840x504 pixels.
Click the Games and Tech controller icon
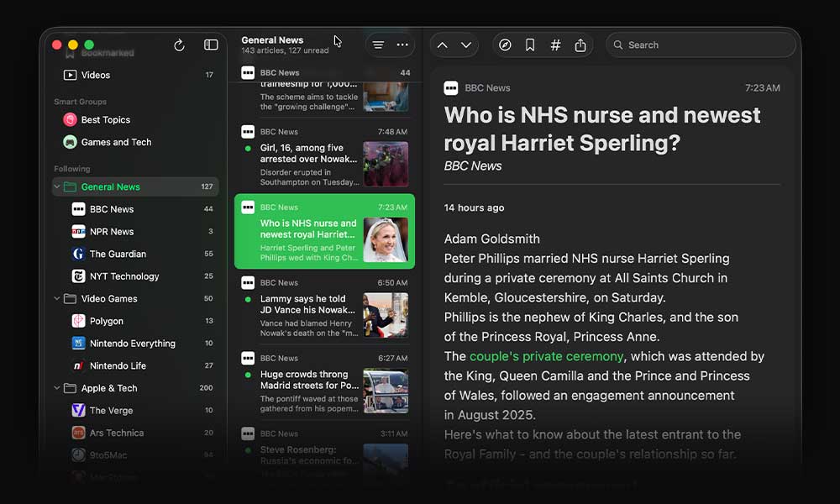tap(71, 142)
